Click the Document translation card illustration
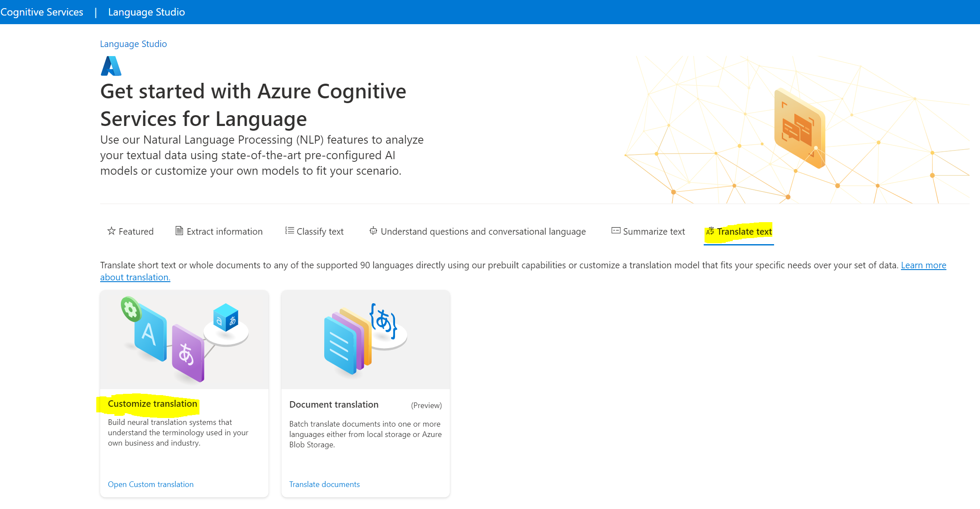The image size is (980, 509). [x=366, y=339]
